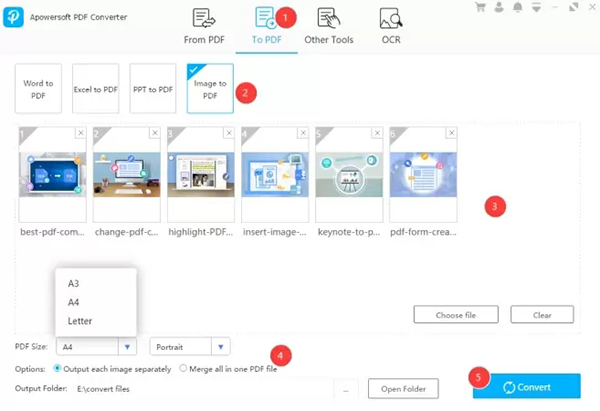The height and width of the screenshot is (411, 600).
Task: Remove the pdf-form-crea image using X
Action: tap(450, 133)
